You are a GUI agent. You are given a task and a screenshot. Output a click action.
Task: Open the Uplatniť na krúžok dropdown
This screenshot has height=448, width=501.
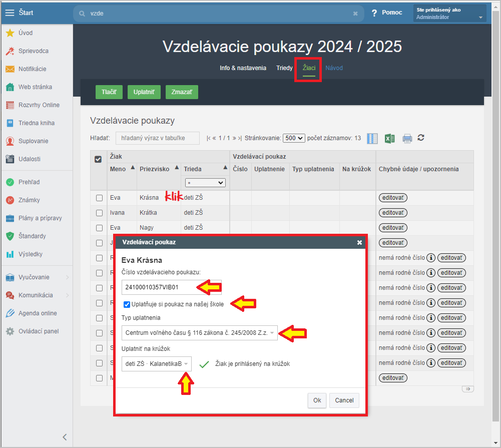coord(157,364)
